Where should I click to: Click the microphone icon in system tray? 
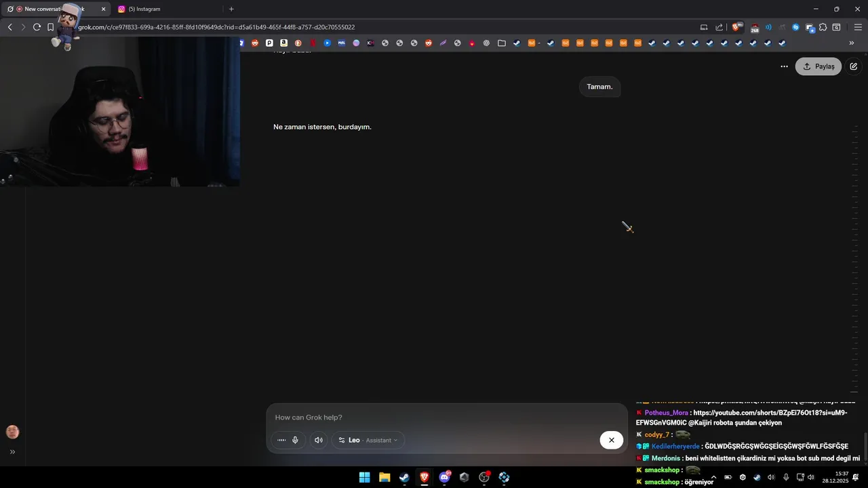[x=786, y=477]
